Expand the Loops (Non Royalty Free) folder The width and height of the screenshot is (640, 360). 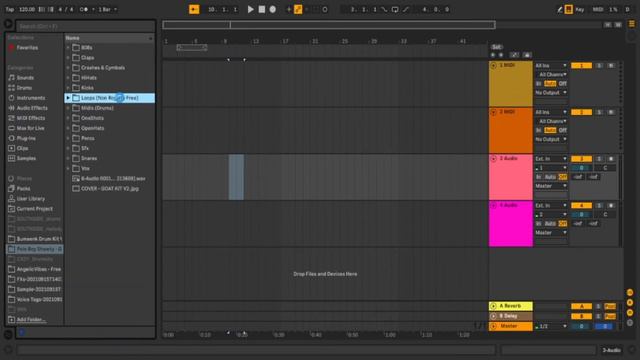point(68,98)
